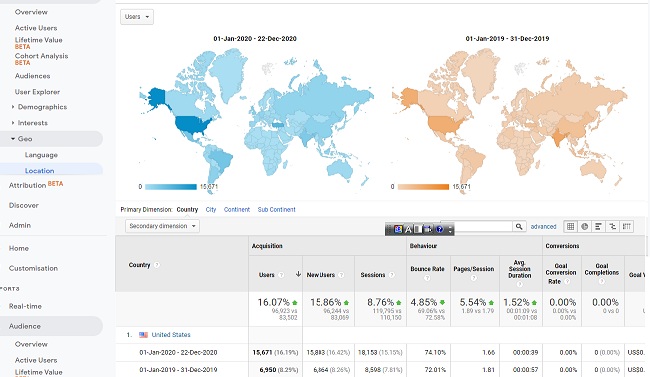Expand the Demographics section in sidebar

tap(13, 107)
